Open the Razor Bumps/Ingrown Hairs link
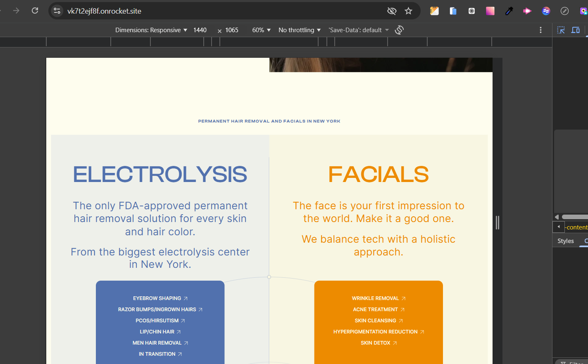Screen dimensions: 588x364 pyautogui.click(x=160, y=310)
